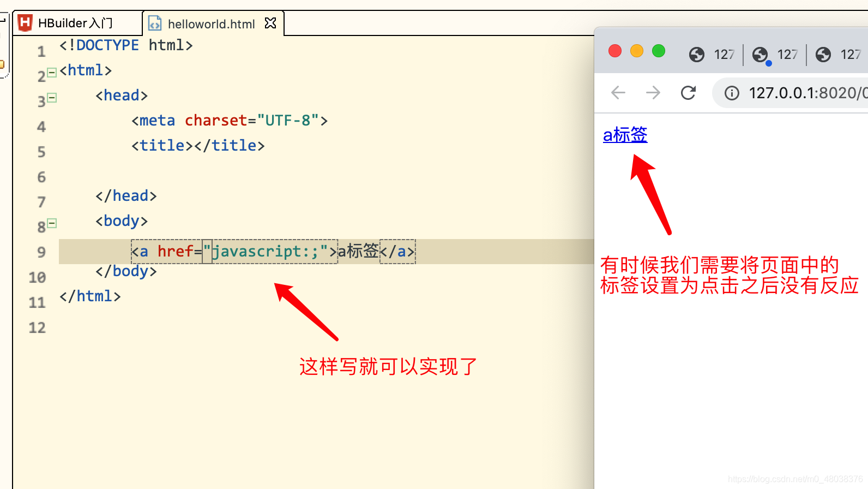Image resolution: width=868 pixels, height=489 pixels.
Task: Go forward in the browser
Action: (653, 93)
